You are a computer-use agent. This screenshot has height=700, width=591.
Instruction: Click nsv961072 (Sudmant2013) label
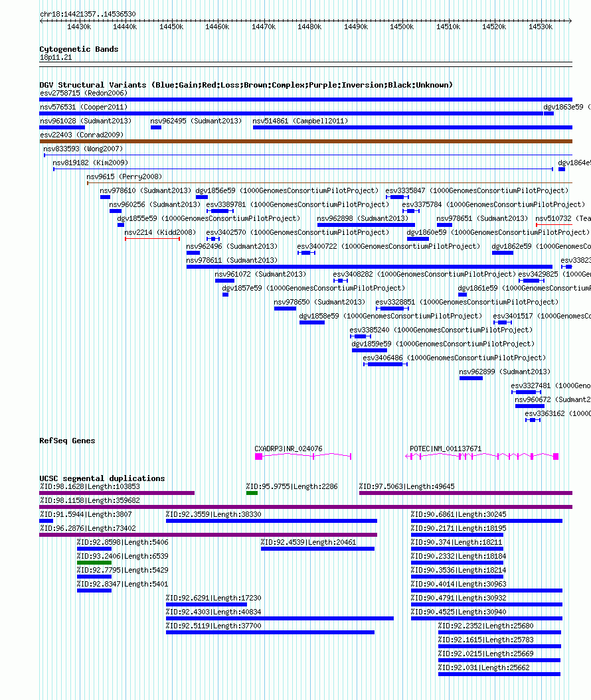(x=260, y=273)
